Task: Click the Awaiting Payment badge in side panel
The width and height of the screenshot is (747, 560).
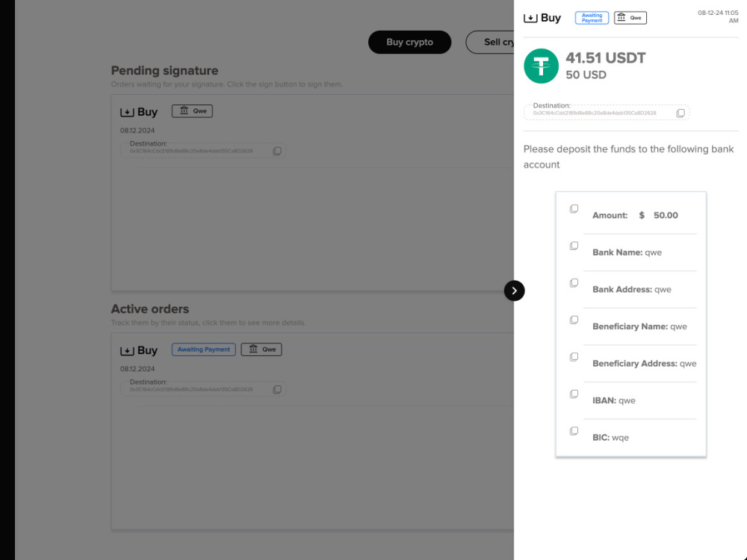Action: point(592,18)
